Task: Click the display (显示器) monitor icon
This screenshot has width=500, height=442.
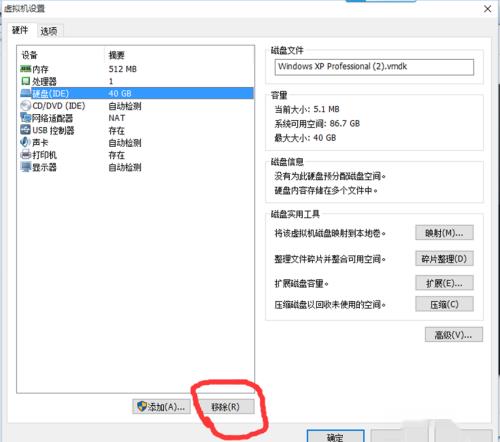Action: click(25, 167)
